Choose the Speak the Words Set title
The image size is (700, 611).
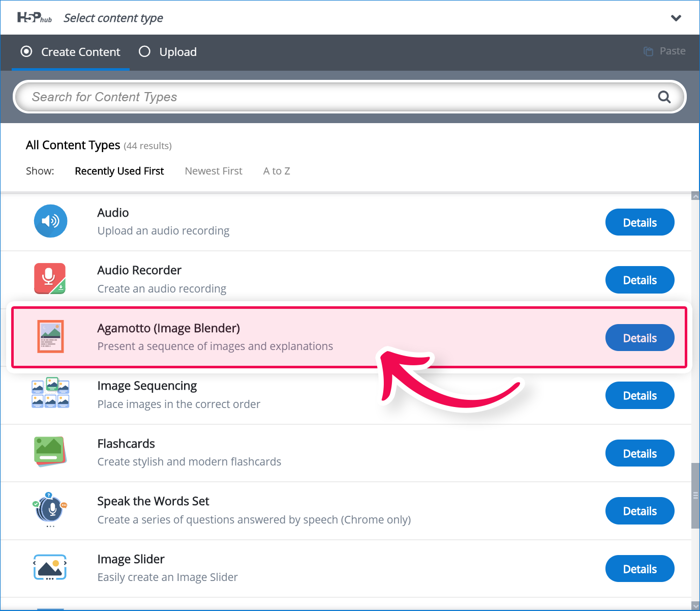point(153,502)
